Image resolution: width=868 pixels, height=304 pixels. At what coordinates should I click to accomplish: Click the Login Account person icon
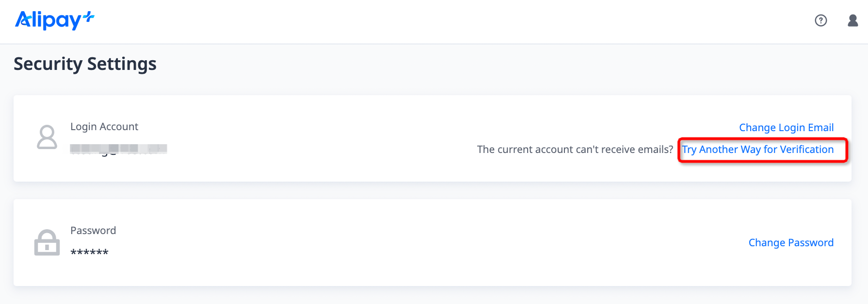47,137
